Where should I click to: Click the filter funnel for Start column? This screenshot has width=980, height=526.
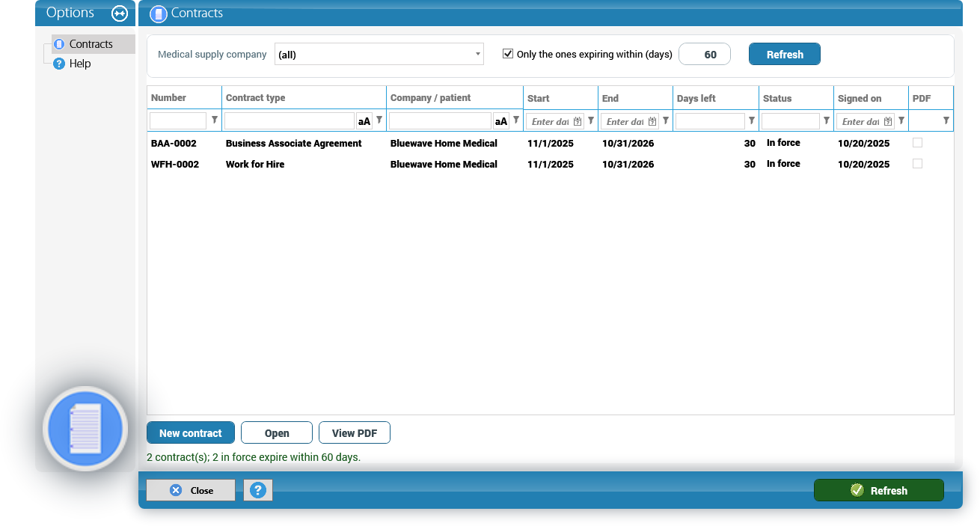click(x=591, y=120)
